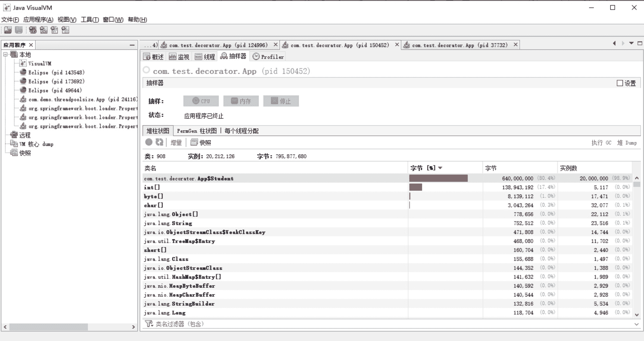644x341 pixels.
Task: Click the add JMX connection toolbar icon
Action: pyautogui.click(x=43, y=30)
